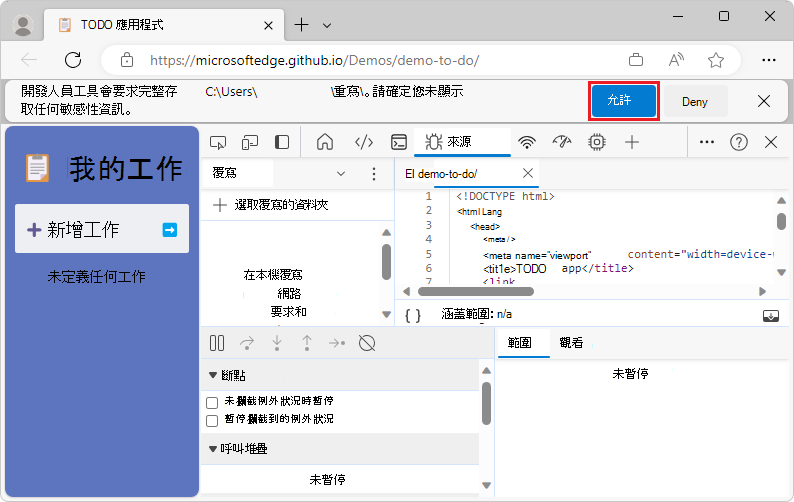
Task: Switch to the 觀看 tab
Action: [x=571, y=343]
